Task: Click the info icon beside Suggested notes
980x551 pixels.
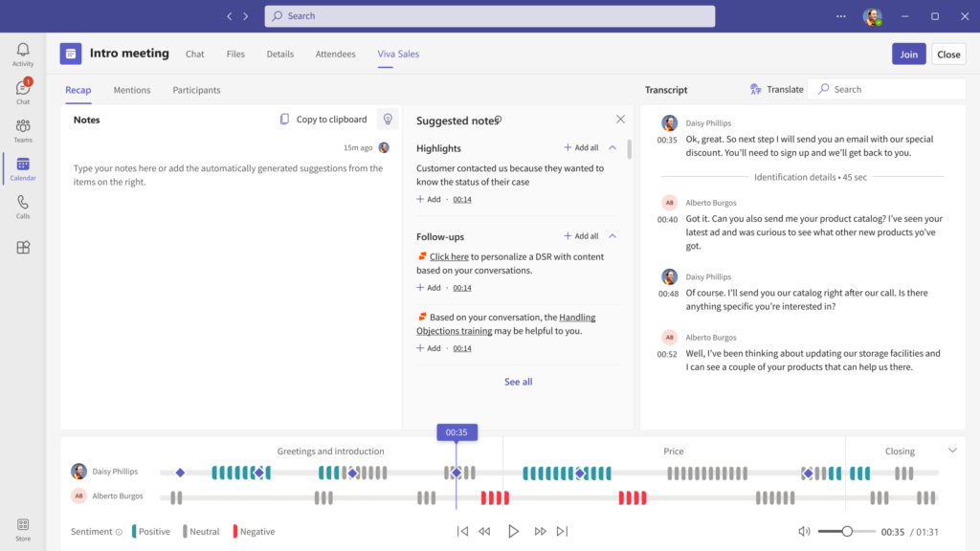Action: (x=498, y=120)
